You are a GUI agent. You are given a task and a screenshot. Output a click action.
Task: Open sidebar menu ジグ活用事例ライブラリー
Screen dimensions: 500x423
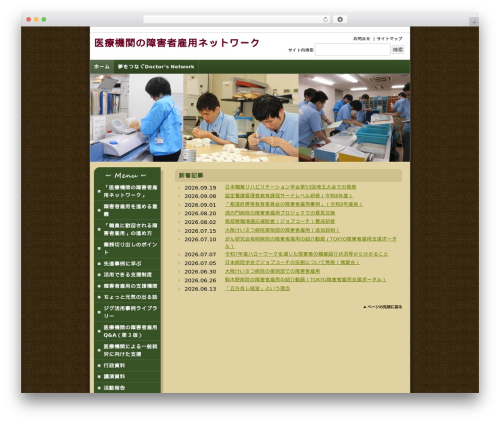(x=128, y=312)
